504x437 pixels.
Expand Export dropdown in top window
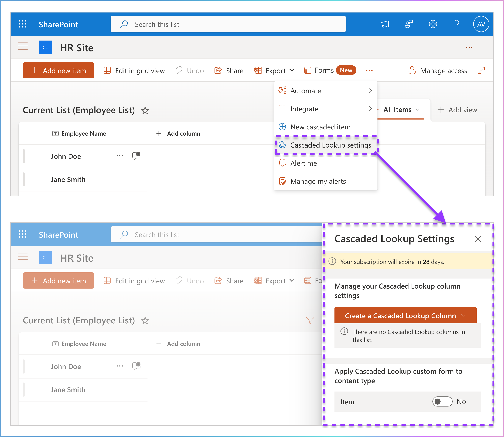274,71
